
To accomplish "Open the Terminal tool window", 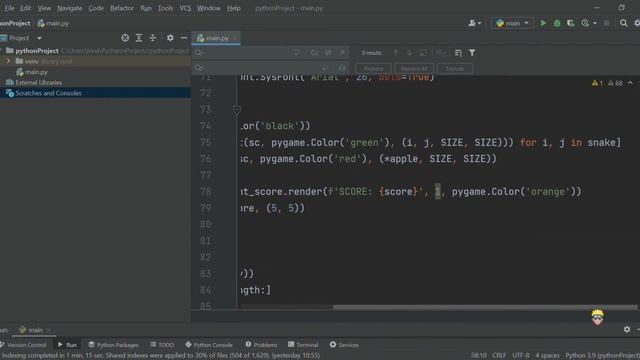I will (303, 345).
